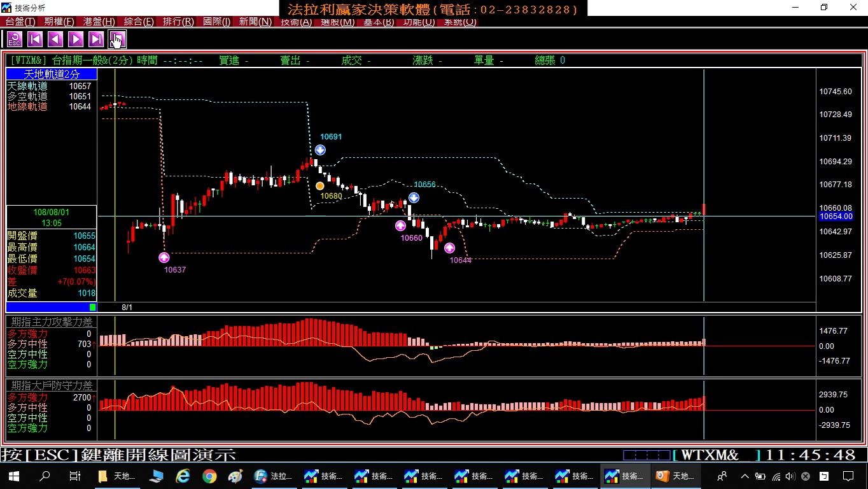
Task: Open Windows taskbar search
Action: coord(45,476)
